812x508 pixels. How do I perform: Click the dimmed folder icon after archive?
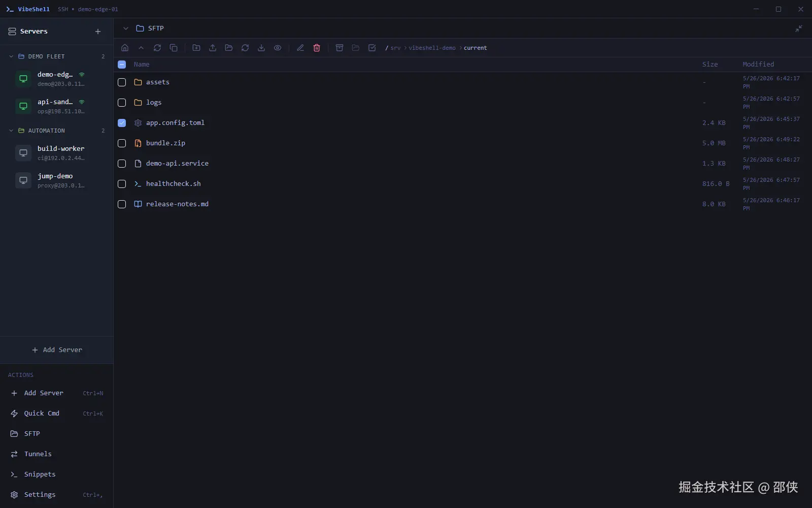(x=356, y=48)
